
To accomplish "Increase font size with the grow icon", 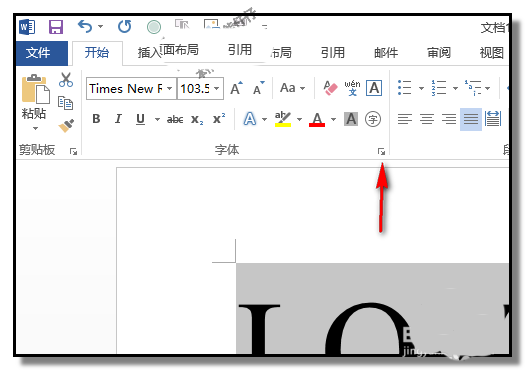I will 236,88.
